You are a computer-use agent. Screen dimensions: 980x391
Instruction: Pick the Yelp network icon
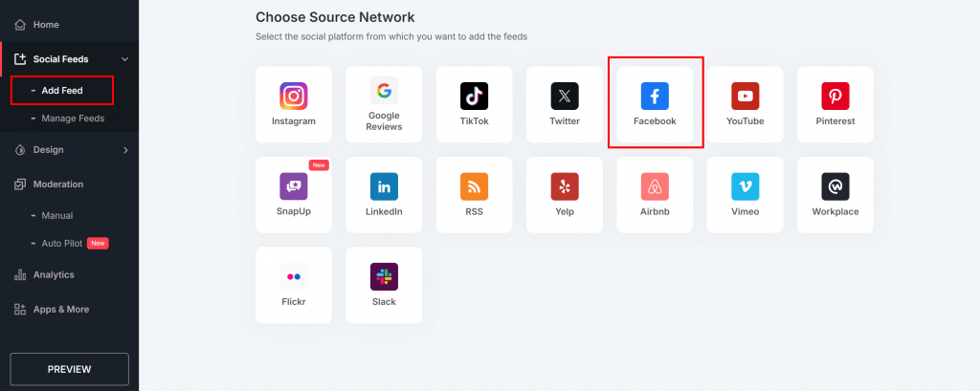[x=565, y=186]
